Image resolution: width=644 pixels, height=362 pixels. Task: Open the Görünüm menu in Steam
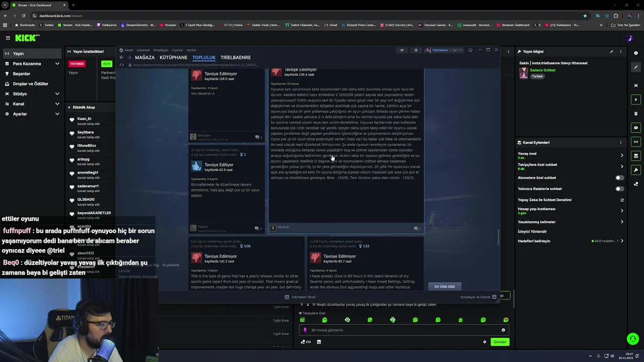coord(143,50)
